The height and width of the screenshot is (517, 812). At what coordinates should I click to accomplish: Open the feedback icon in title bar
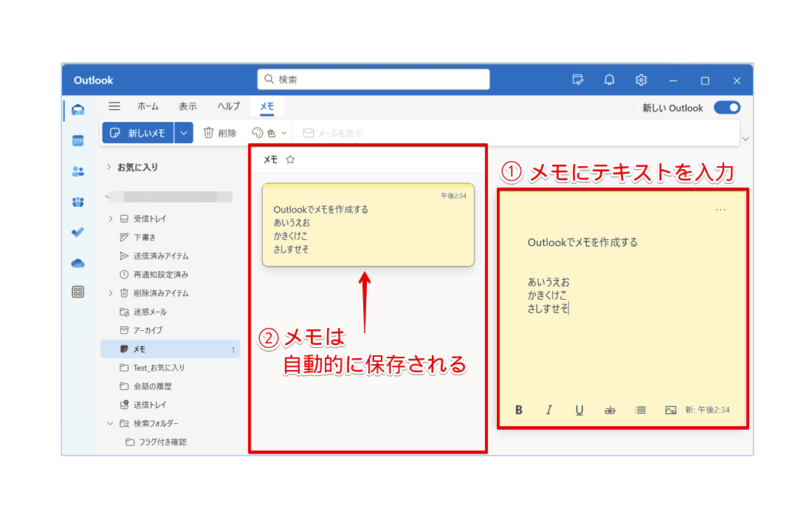pos(578,80)
